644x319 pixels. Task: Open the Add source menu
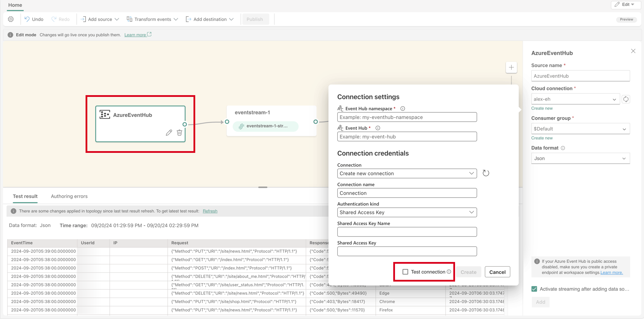click(100, 19)
